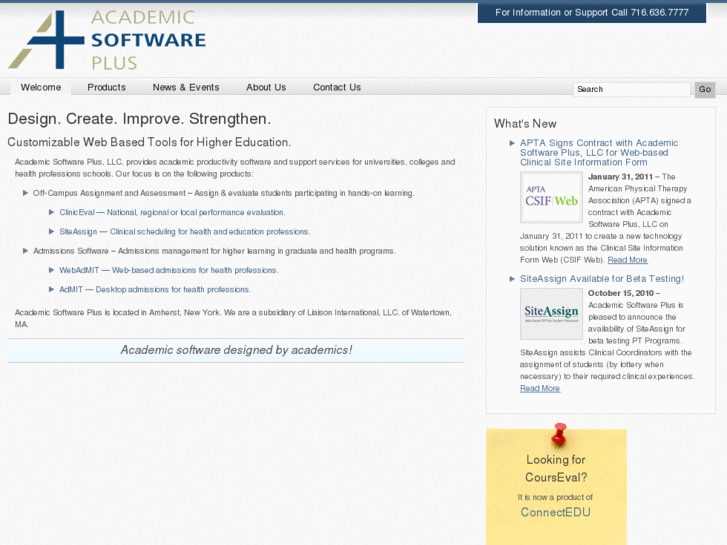The image size is (727, 545).
Task: Click the SiteAssign logo thumbnail
Action: 551,314
